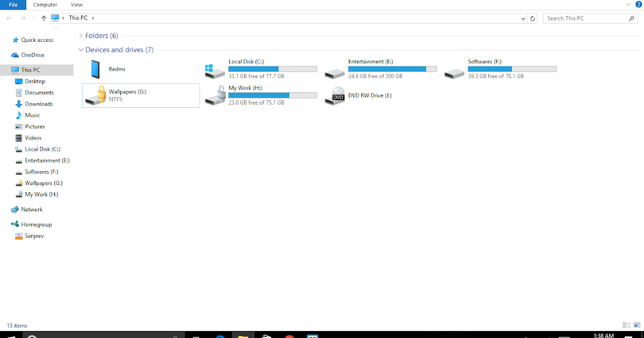Go up one folder level
Viewport: 644px width, 338px height.
point(43,18)
